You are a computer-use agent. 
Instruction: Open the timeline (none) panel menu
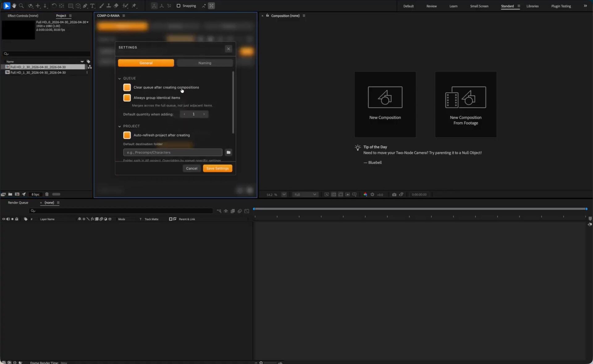(x=58, y=203)
